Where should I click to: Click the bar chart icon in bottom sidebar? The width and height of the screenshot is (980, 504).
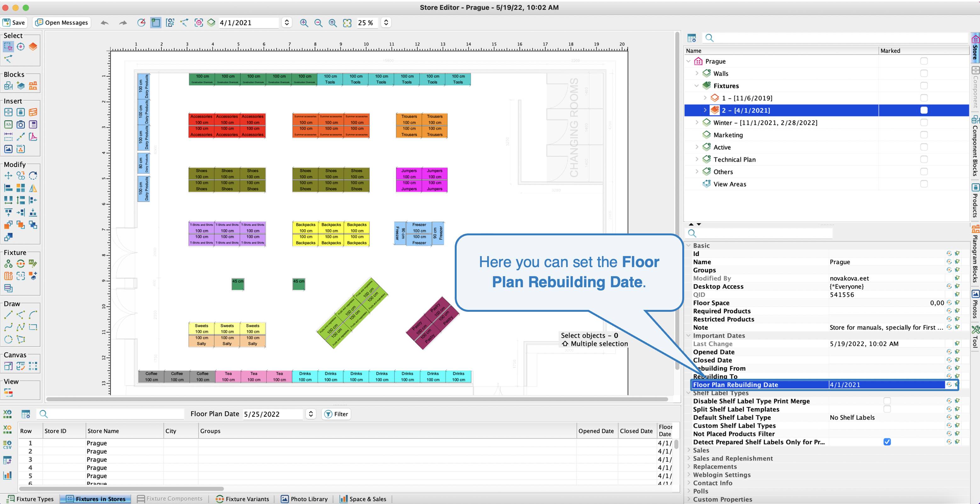pos(7,475)
